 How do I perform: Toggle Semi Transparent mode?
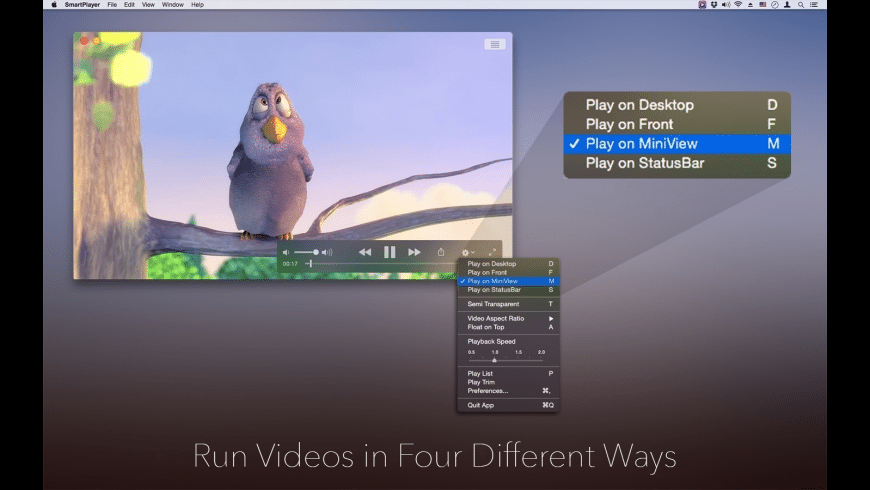(508, 304)
